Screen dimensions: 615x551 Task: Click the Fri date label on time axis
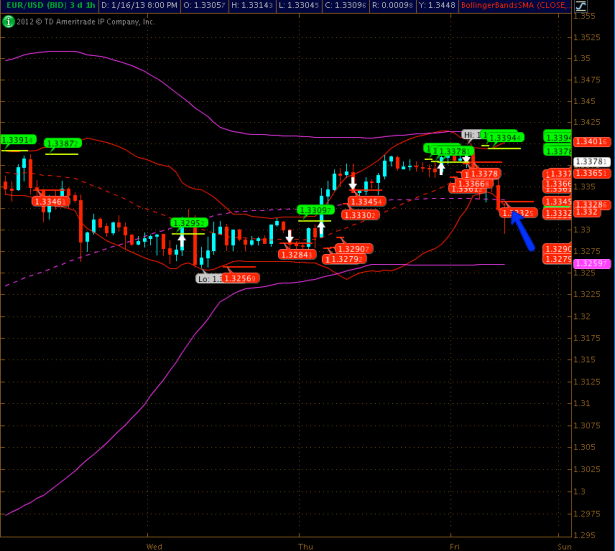pyautogui.click(x=454, y=546)
